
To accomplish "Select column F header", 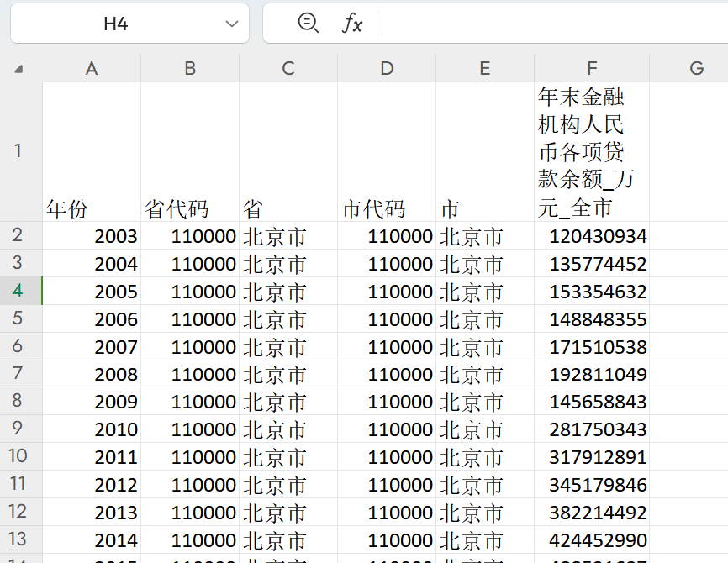I will 592,68.
